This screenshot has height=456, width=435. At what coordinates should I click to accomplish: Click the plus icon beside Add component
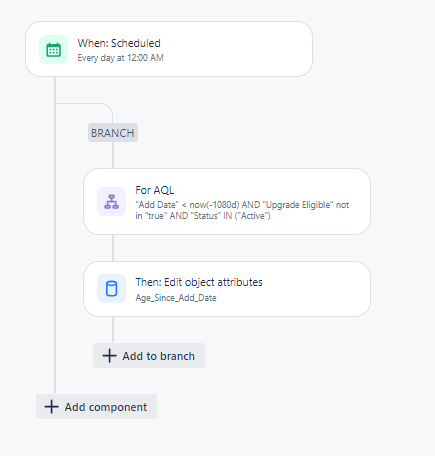[x=51, y=407]
